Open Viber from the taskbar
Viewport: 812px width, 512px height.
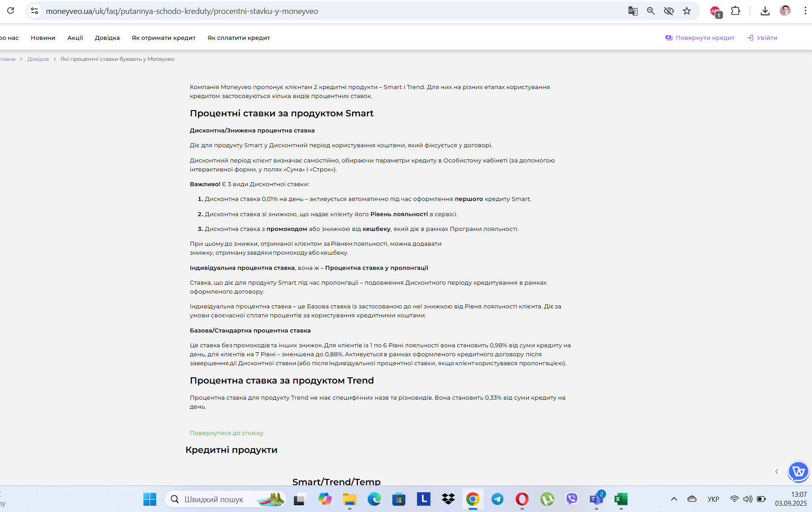(571, 499)
